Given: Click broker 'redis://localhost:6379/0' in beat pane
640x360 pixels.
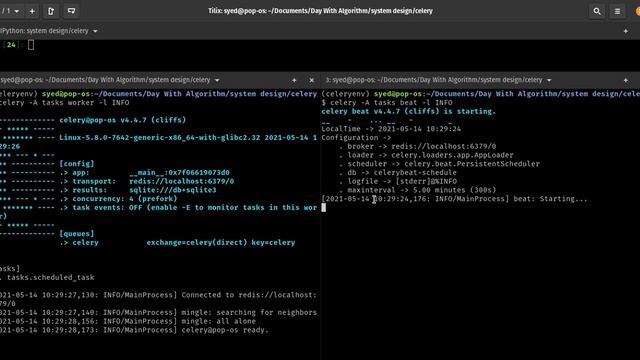Looking at the screenshot, I should pyautogui.click(x=444, y=147).
